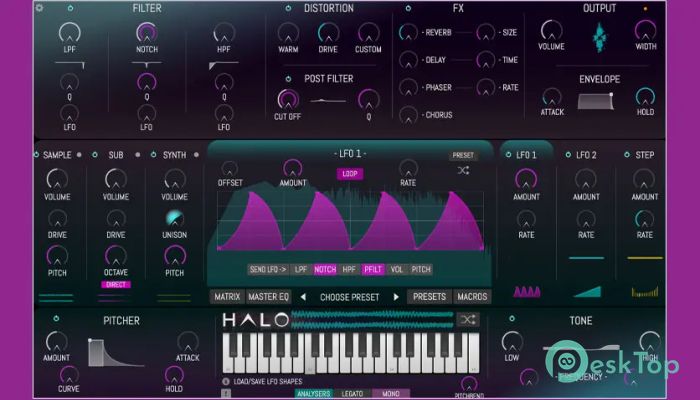Send LFO to VOL
700x400 pixels.
396,269
